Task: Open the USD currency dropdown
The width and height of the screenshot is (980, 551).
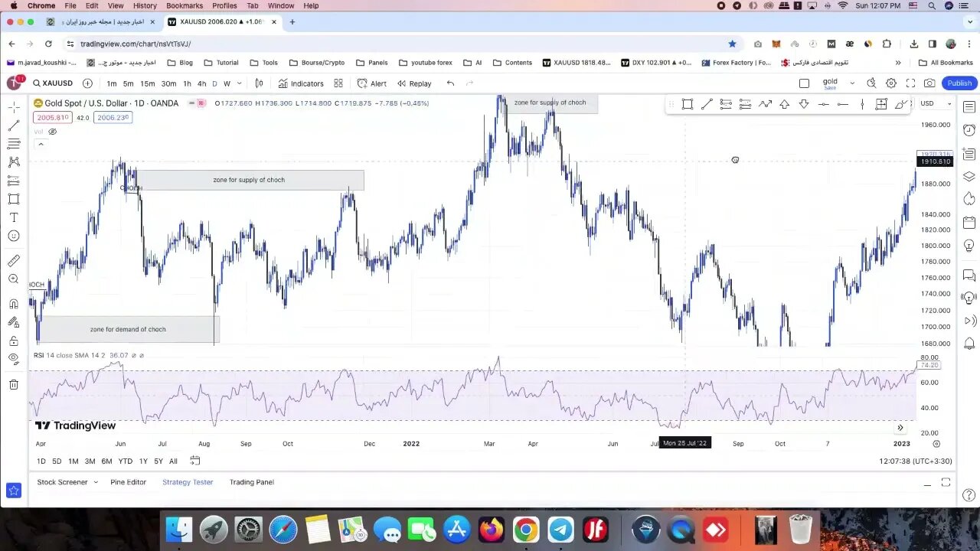Action: (935, 103)
